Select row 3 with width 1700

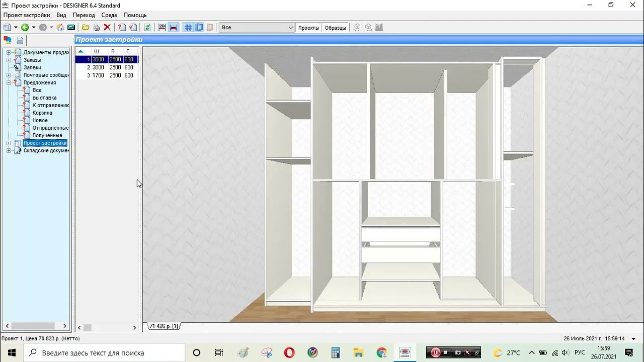tap(107, 75)
